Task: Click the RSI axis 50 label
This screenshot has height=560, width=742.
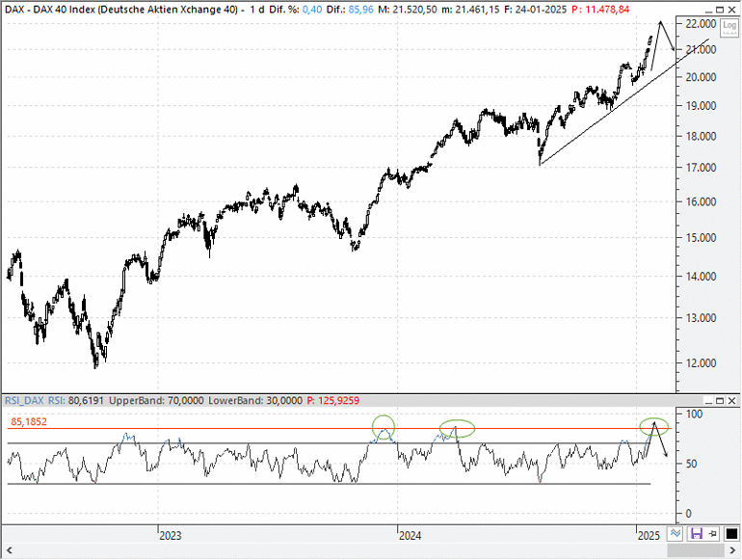Action: point(691,464)
